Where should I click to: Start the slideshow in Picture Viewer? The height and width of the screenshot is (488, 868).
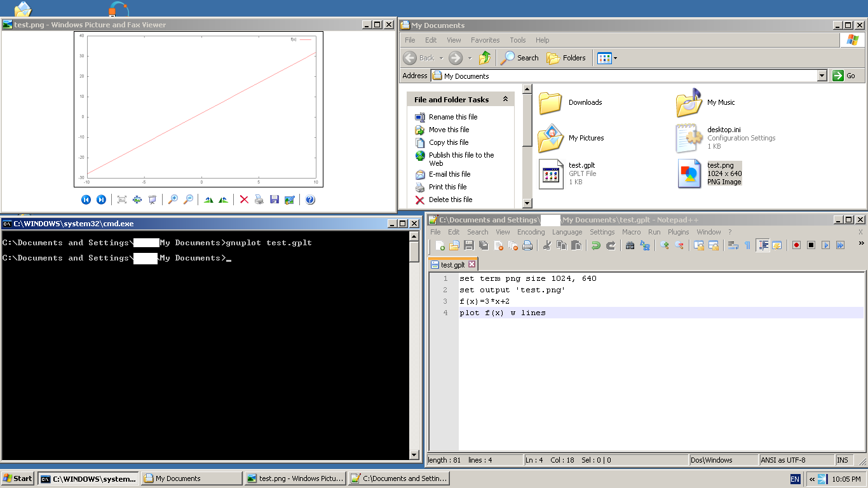click(152, 199)
